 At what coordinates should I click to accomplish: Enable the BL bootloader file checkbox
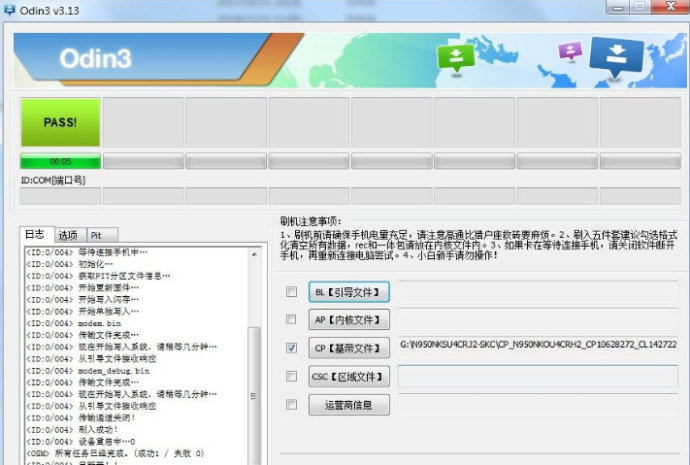291,292
